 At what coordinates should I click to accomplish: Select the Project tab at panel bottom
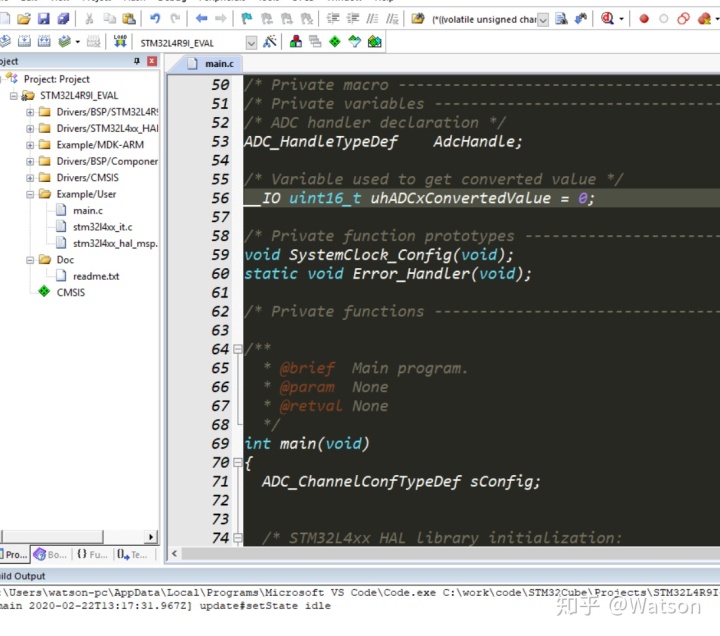(x=15, y=554)
